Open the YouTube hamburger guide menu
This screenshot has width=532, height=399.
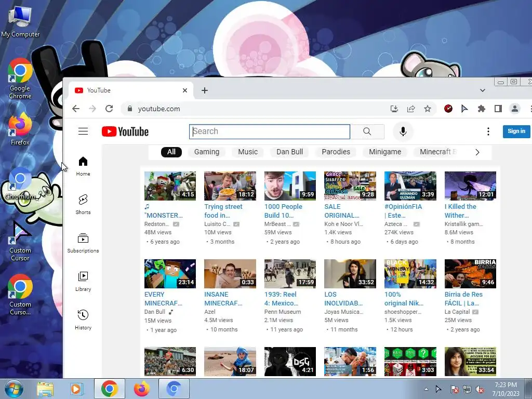[83, 131]
